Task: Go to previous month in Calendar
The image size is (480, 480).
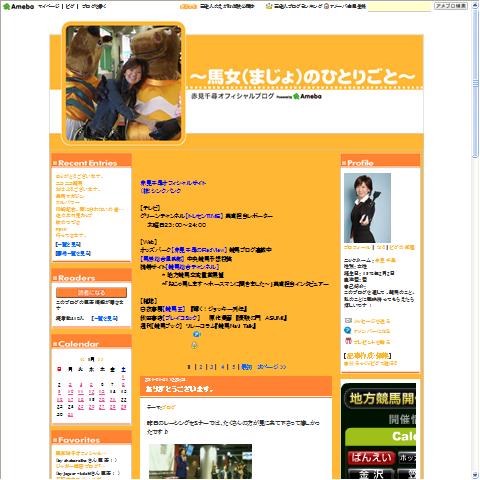Action: tap(82, 359)
